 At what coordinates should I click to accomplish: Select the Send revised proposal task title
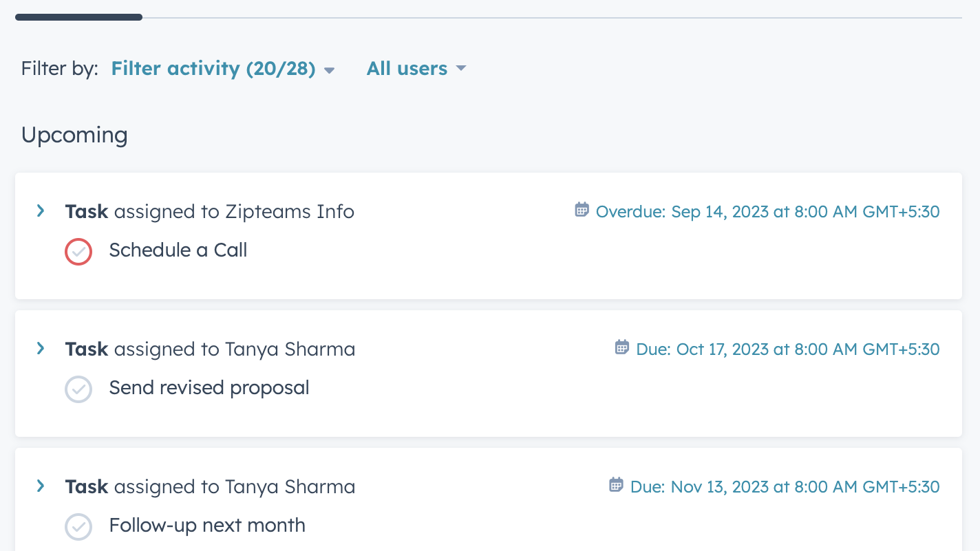pos(209,387)
